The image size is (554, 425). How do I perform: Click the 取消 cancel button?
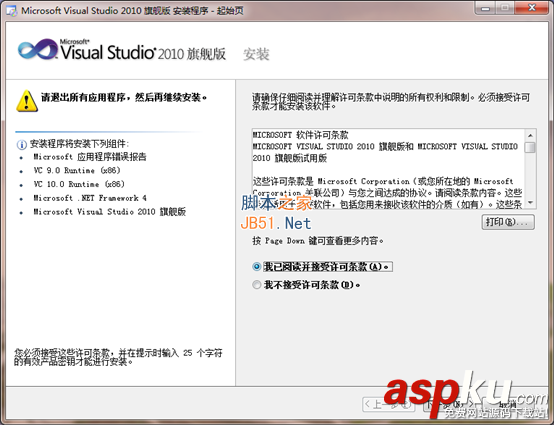pos(509,404)
